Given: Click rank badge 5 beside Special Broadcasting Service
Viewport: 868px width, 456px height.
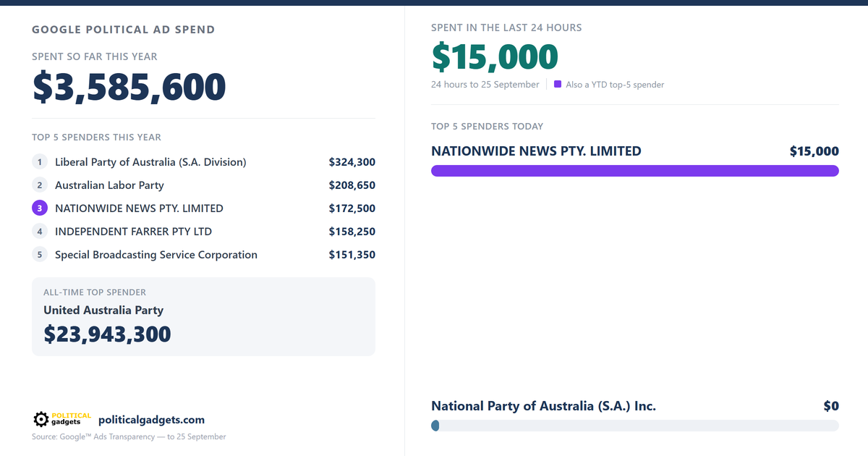Looking at the screenshot, I should point(40,255).
